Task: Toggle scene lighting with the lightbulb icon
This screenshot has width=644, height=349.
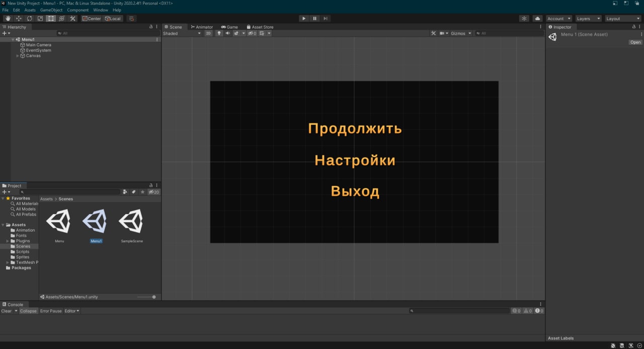Action: point(219,33)
